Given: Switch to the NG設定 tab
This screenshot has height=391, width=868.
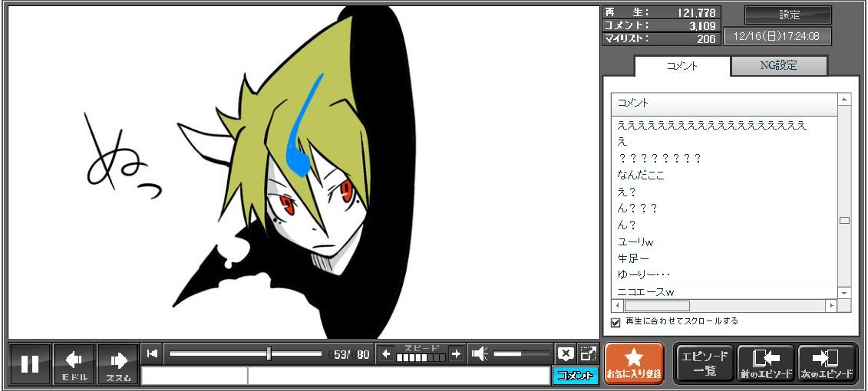Looking at the screenshot, I should (778, 66).
